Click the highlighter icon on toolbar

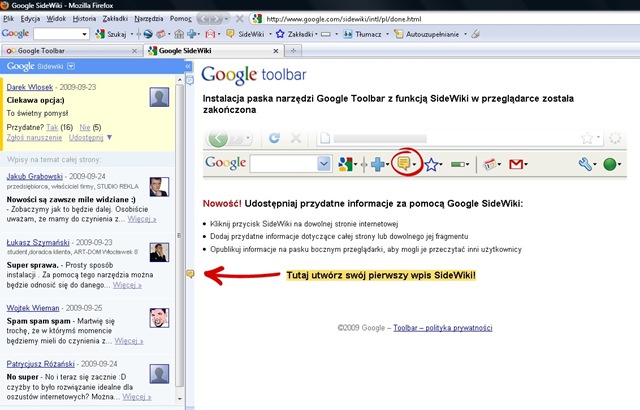coord(475,34)
